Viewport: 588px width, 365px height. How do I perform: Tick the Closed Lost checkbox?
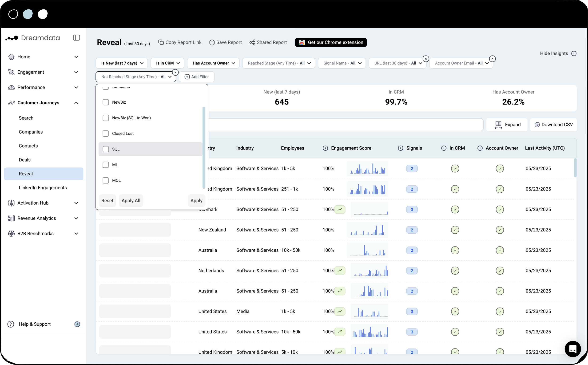[106, 134]
